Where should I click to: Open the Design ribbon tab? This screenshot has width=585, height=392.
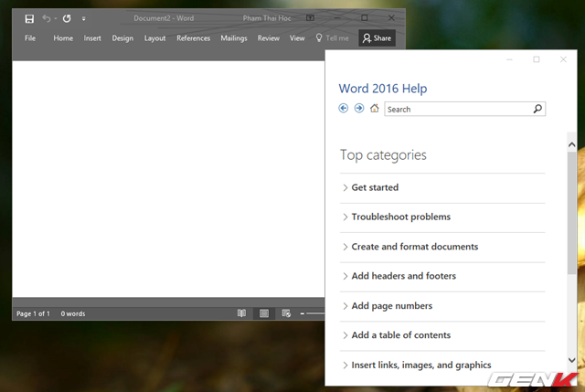coord(122,38)
